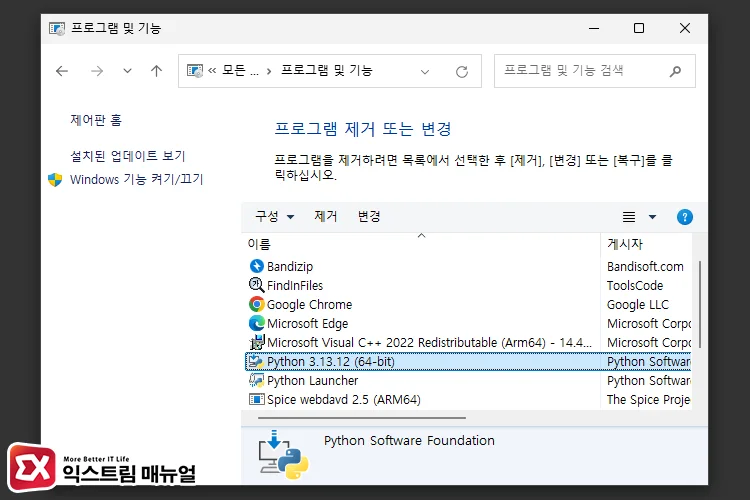Viewport: 750px width, 500px height.
Task: Click the breadcrumb arrow after 모든
Action: point(269,71)
